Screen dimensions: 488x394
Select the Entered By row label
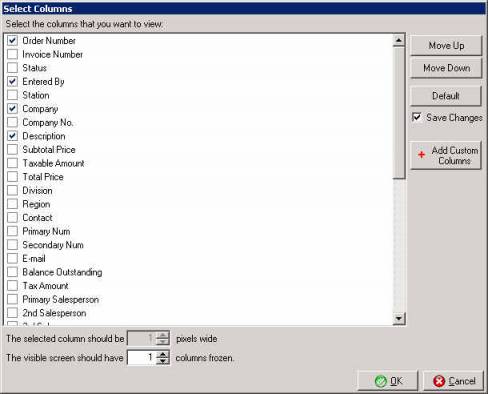coord(43,82)
